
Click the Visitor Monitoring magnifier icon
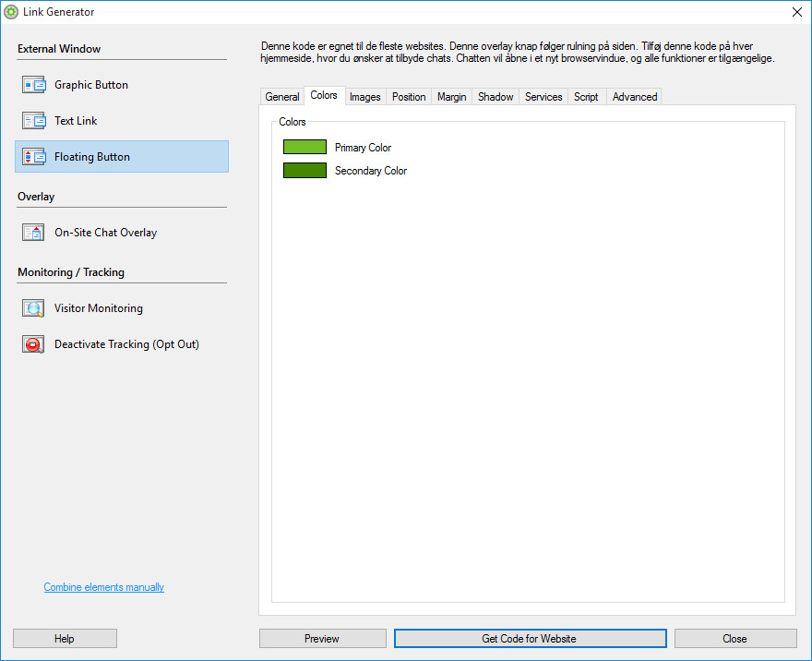(33, 308)
